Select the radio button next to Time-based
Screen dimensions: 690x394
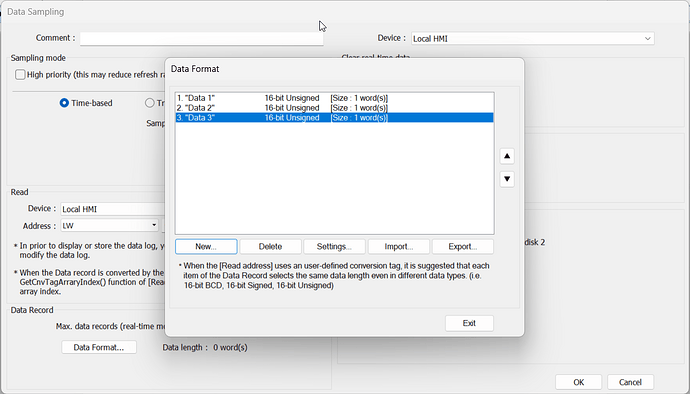pyautogui.click(x=150, y=103)
